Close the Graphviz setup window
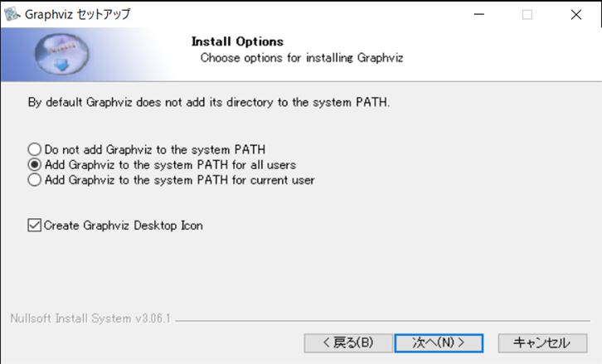Image resolution: width=602 pixels, height=364 pixels. (x=575, y=14)
